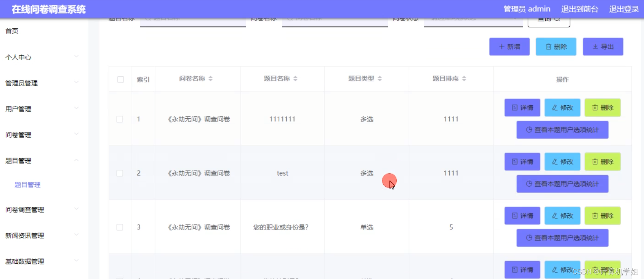Click the 单选 type cell
This screenshot has width=644, height=279.
click(x=367, y=227)
